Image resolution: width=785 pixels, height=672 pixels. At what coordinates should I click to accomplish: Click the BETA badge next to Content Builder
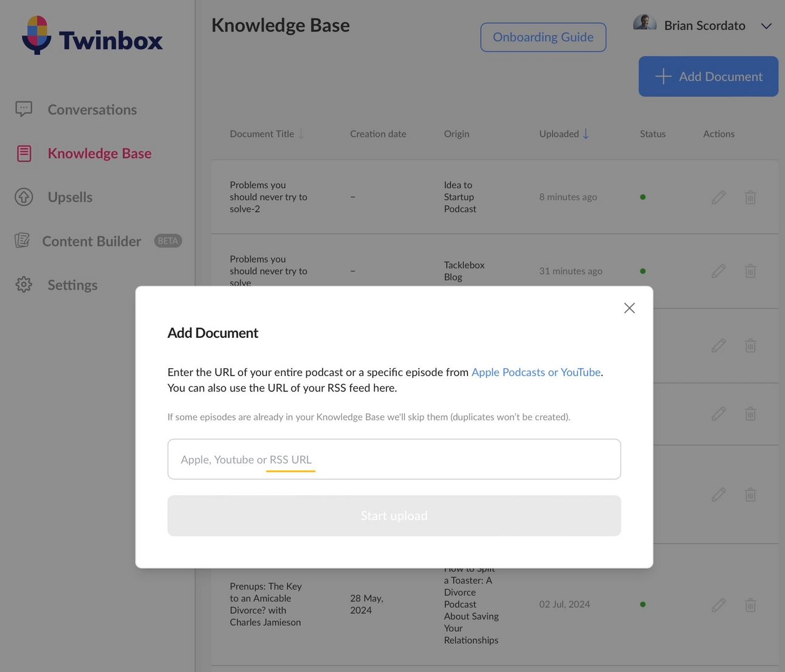coord(168,241)
